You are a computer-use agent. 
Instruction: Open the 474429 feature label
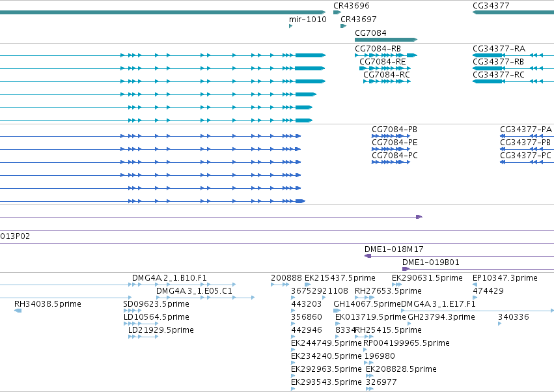pyautogui.click(x=488, y=291)
